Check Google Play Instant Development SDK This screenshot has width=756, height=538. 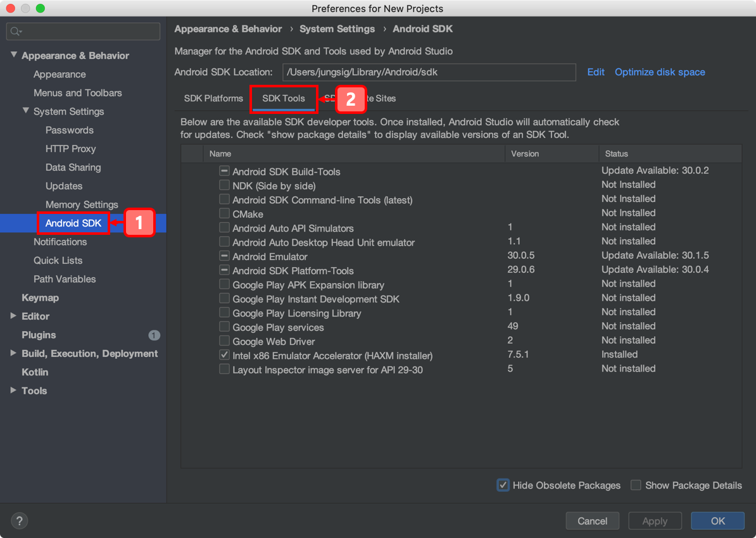(x=224, y=298)
